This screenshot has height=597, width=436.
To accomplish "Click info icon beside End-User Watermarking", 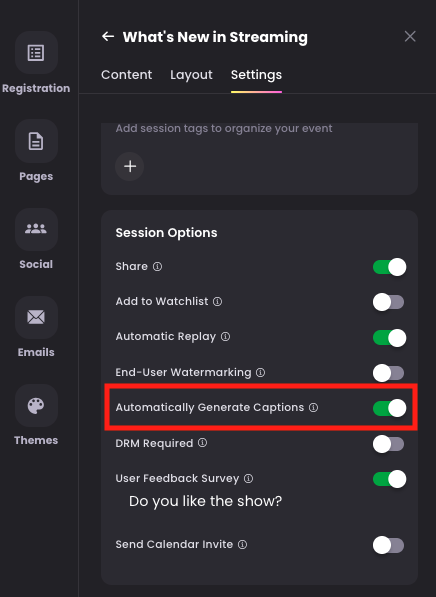I will coord(260,372).
